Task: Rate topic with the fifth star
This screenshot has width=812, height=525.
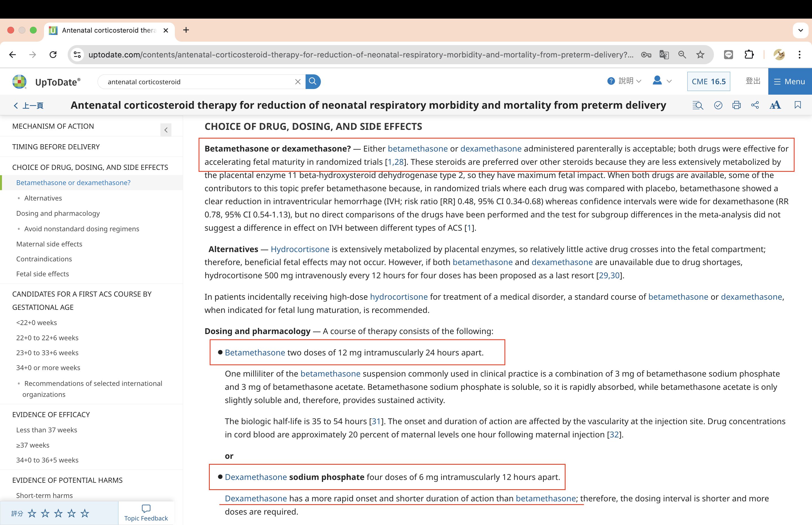Action: coord(85,513)
